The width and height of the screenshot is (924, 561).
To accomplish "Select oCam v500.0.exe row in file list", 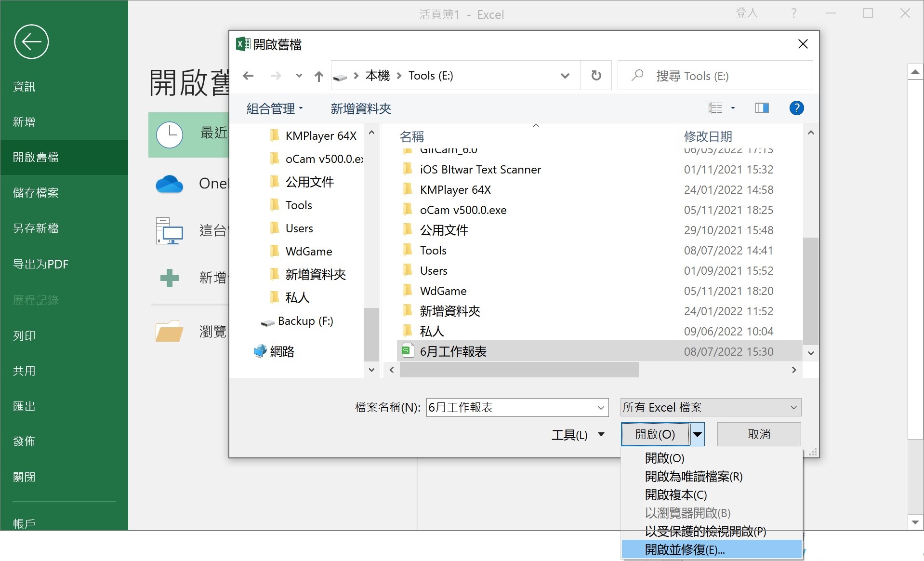I will coord(599,210).
